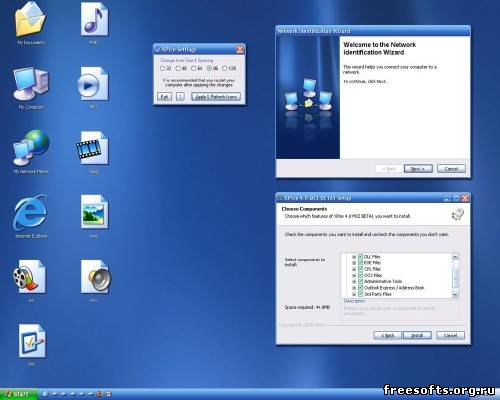Viewport: 500px width, 400px height.
Task: Select the 96 icon size radio button
Action: tap(209, 68)
